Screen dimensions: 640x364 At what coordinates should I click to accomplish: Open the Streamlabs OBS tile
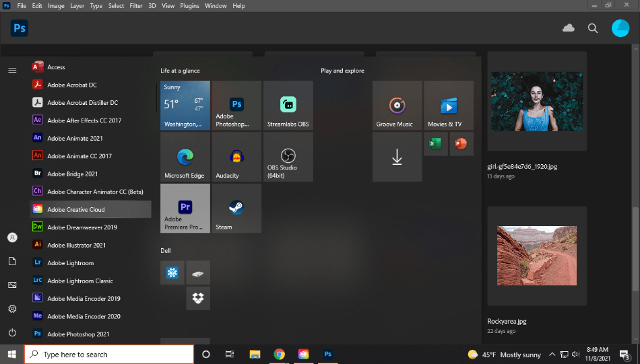click(288, 106)
